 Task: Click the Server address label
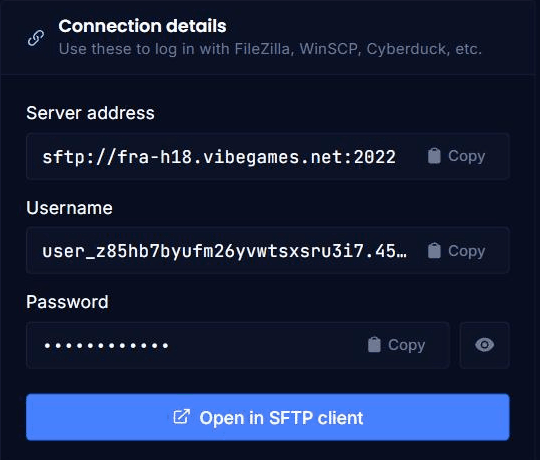click(x=90, y=113)
